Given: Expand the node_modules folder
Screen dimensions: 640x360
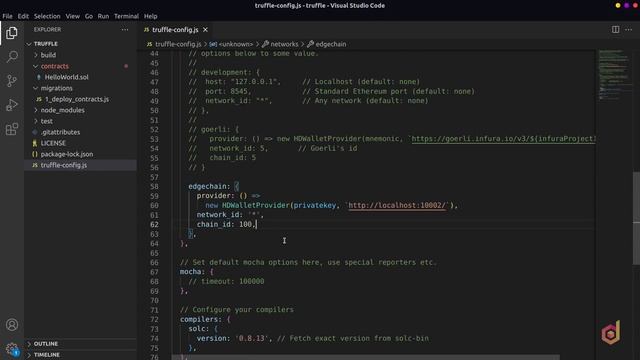Looking at the screenshot, I should 36,110.
